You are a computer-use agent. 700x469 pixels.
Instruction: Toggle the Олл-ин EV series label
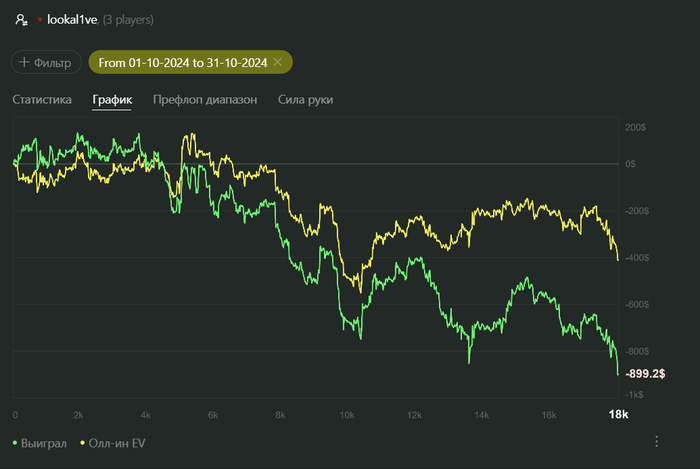coord(116,442)
